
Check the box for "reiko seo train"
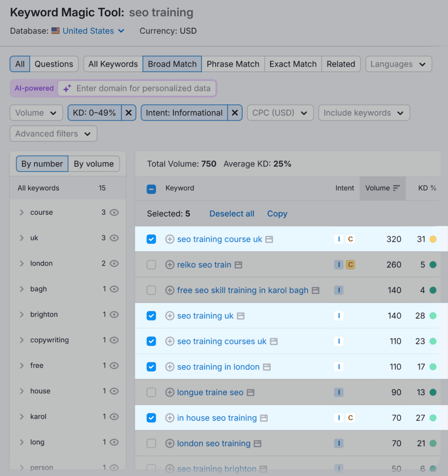(x=151, y=264)
